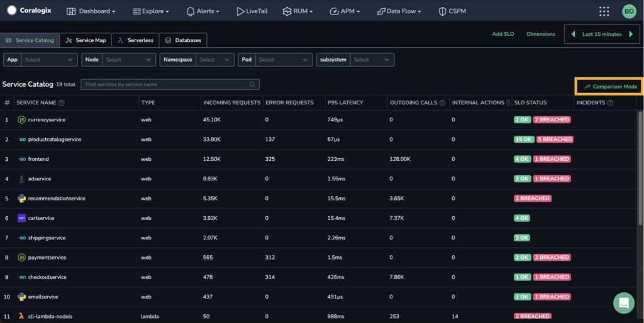Viewport: 644px width, 323px height.
Task: Enable Comparison Mode
Action: tap(610, 87)
